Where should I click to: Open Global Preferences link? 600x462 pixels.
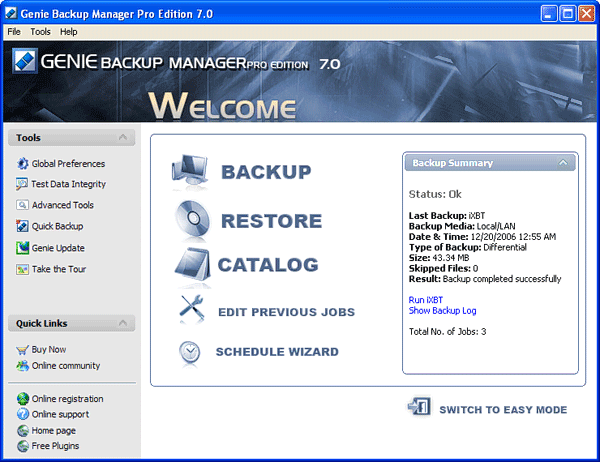(x=68, y=164)
